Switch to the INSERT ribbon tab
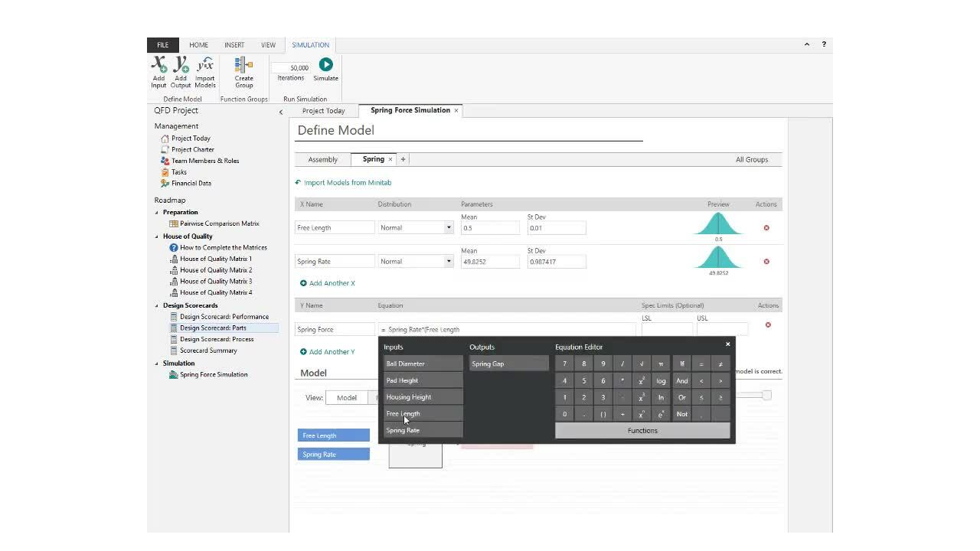This screenshot has height=551, width=980. pyautogui.click(x=234, y=45)
